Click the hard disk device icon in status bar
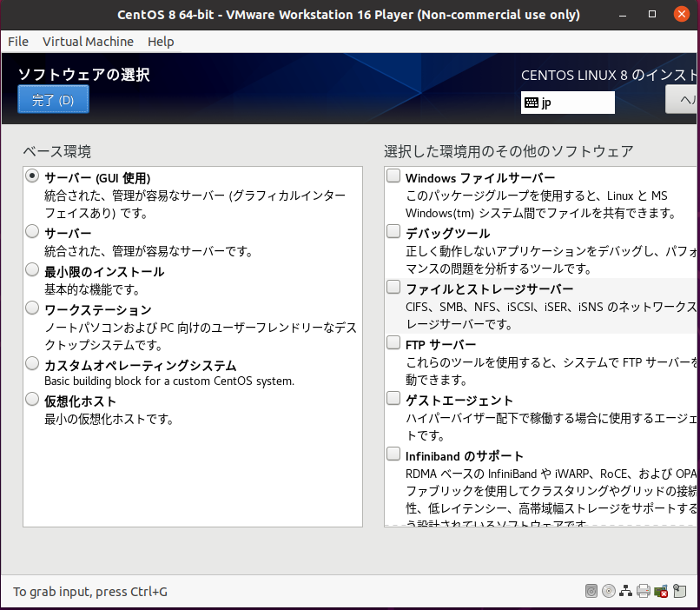700x610 pixels. point(591,592)
